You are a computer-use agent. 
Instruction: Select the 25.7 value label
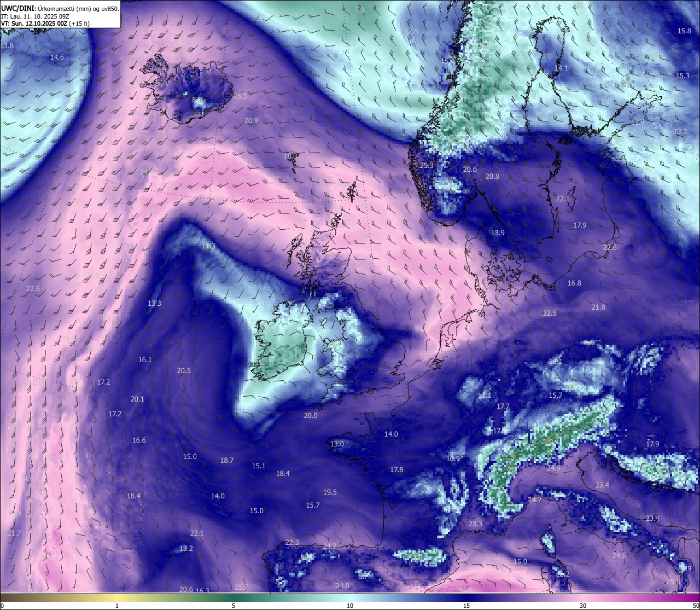coord(241,588)
